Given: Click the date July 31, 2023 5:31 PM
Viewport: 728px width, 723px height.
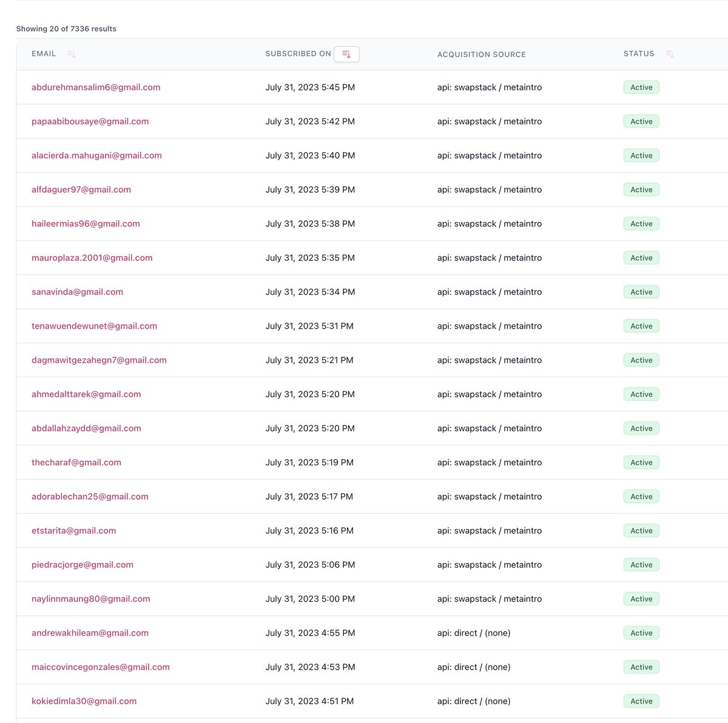Looking at the screenshot, I should pyautogui.click(x=309, y=326).
